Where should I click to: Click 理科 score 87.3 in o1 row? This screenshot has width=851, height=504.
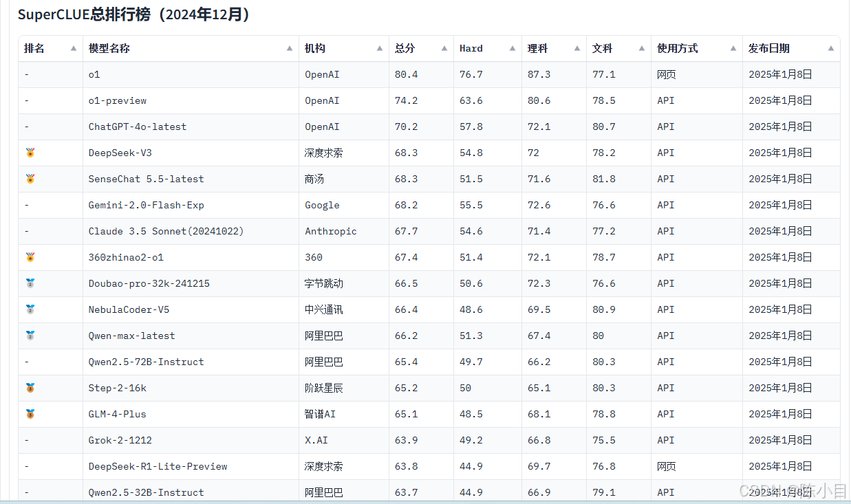(539, 74)
